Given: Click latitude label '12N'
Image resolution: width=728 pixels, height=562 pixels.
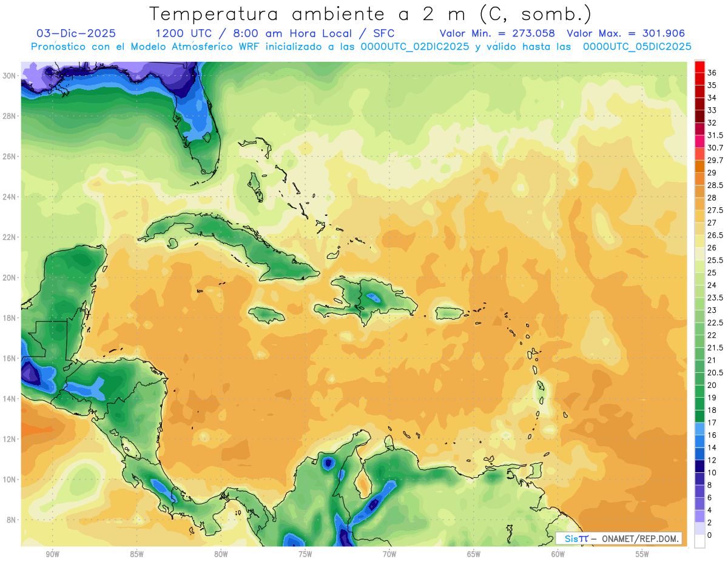Looking at the screenshot, I should [x=9, y=439].
